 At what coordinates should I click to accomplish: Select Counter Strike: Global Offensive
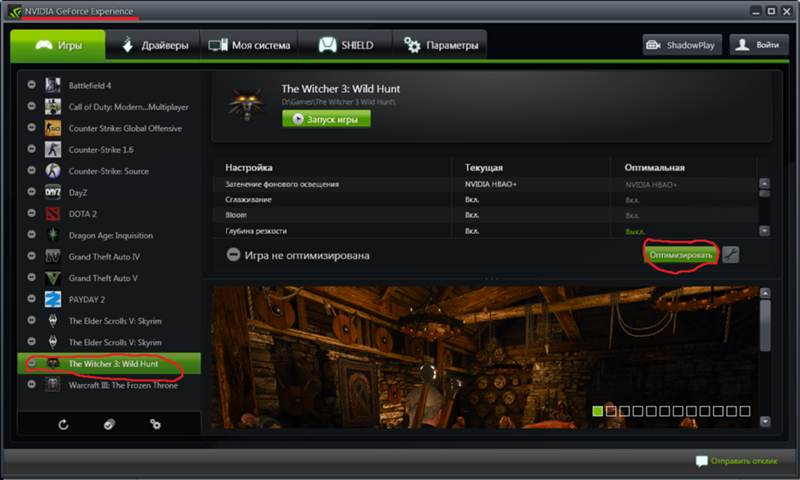[x=109, y=128]
